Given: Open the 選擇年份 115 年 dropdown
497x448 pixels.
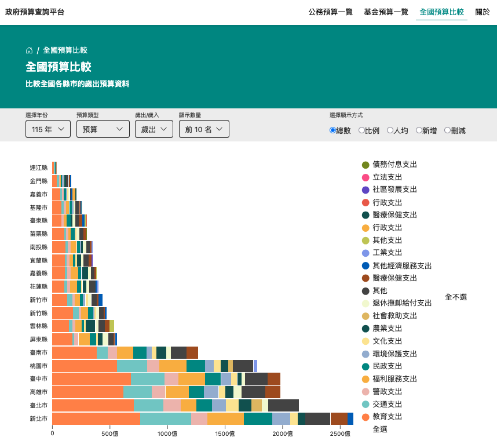Looking at the screenshot, I should click(48, 129).
